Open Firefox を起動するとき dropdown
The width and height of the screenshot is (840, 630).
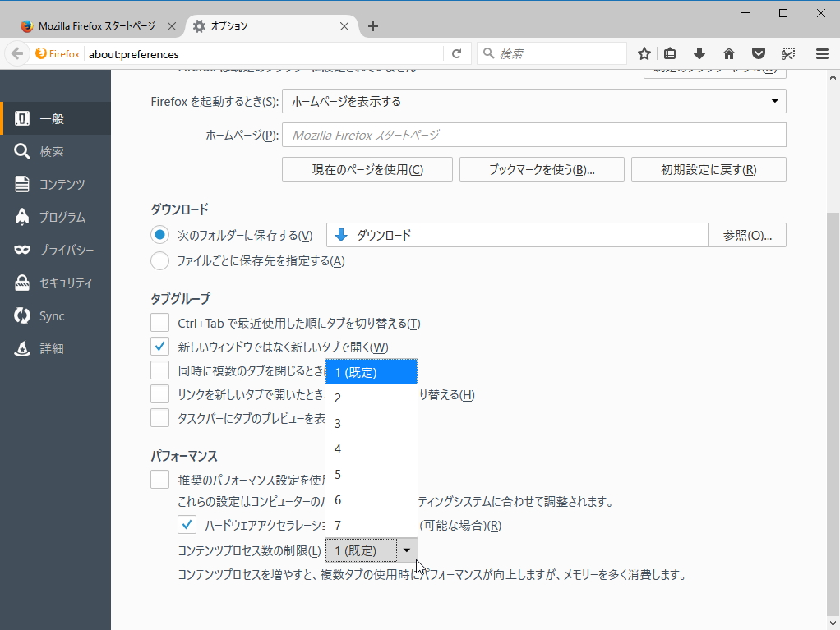[534, 101]
